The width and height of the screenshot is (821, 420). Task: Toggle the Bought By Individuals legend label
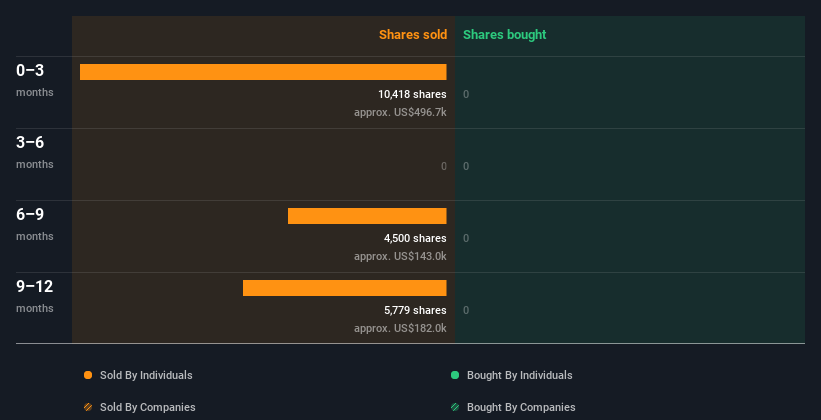[x=519, y=376]
